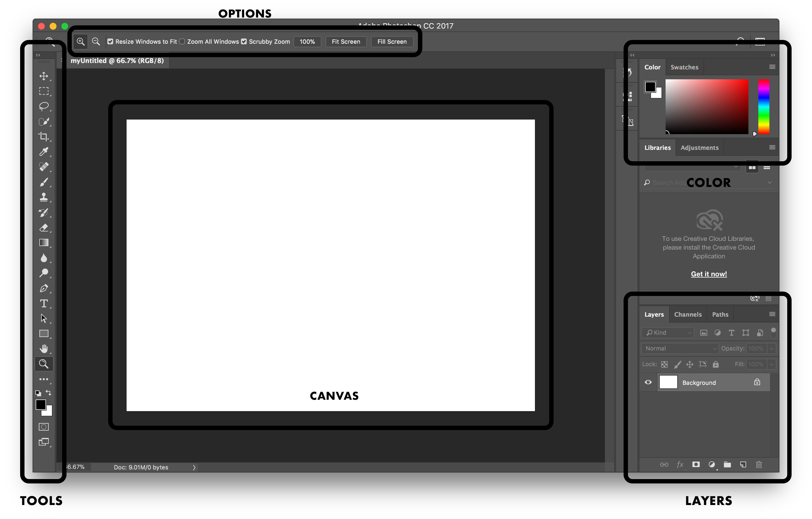The image size is (812, 519).
Task: Select the Hand tool
Action: (x=44, y=348)
